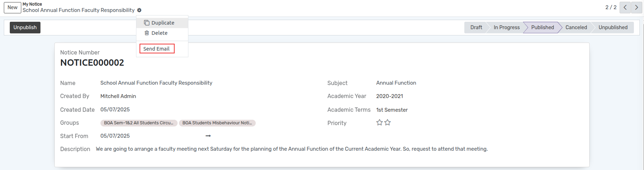Create a New notice record
644x170 pixels.
pos(13,7)
